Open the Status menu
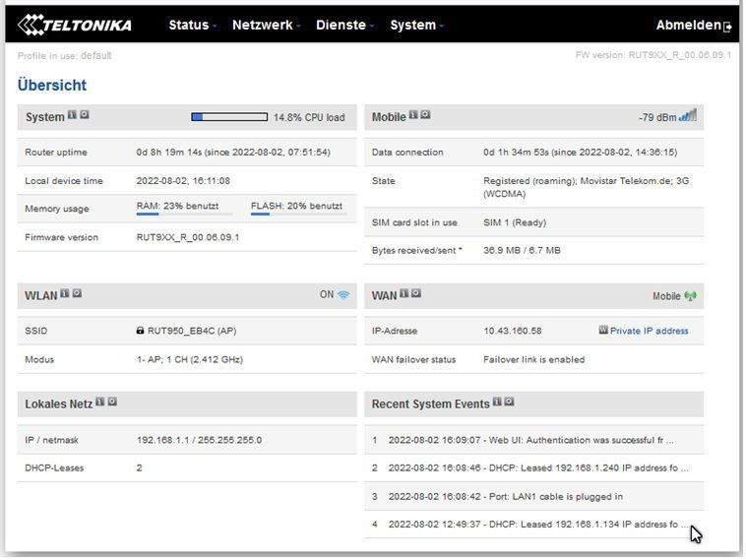Screen dimensions: 746x560 [192, 26]
